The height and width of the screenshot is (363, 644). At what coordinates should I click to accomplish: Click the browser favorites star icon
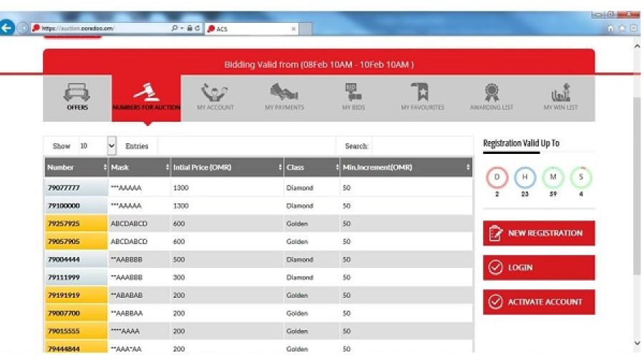tap(623, 29)
